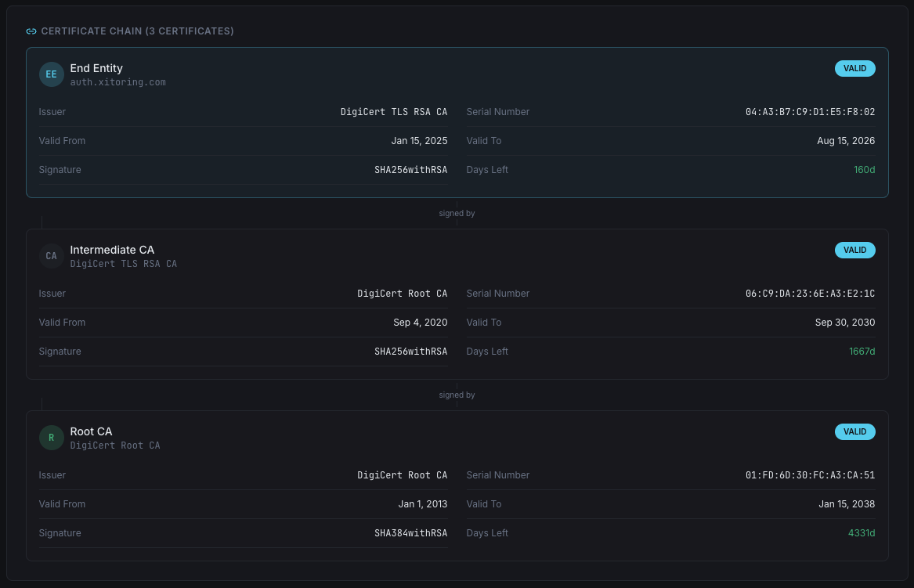Click the SHA384withRSA signature value
This screenshot has width=914, height=588.
click(x=410, y=533)
